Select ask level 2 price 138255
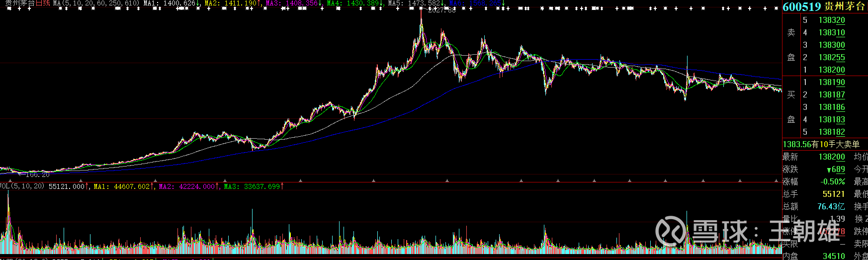868x260 pixels. [x=832, y=58]
